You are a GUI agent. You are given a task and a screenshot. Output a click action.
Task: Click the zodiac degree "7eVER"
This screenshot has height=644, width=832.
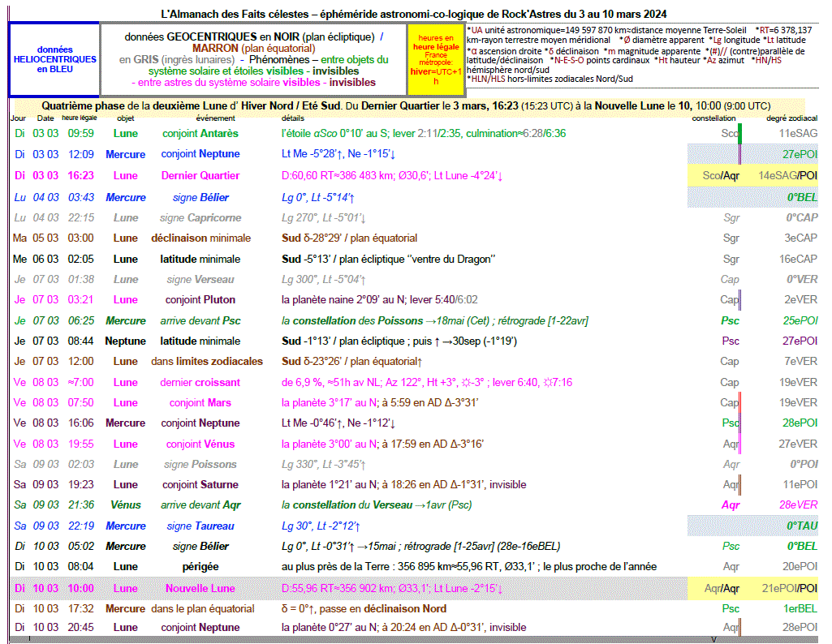800,362
